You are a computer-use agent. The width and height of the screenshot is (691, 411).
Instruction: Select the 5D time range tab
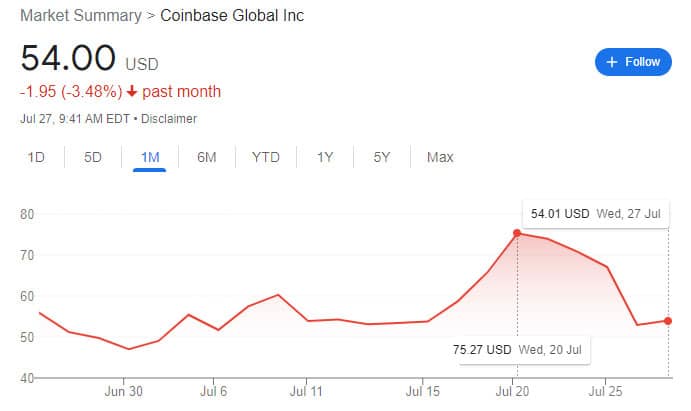pyautogui.click(x=93, y=157)
